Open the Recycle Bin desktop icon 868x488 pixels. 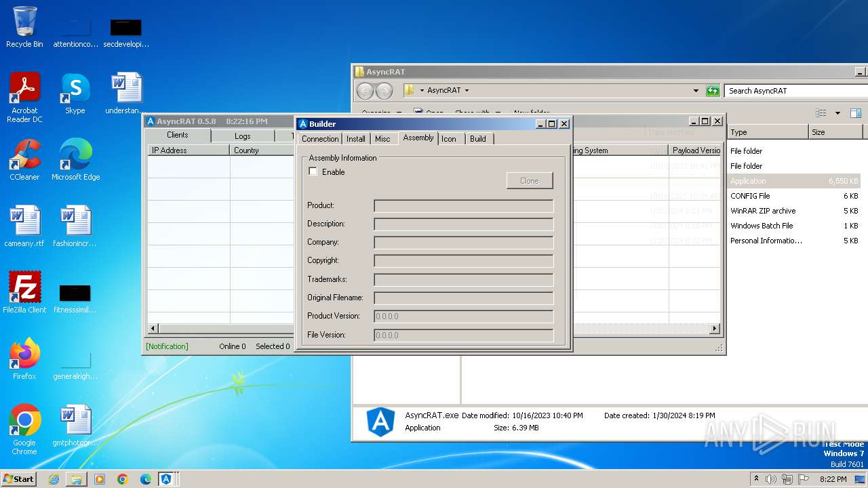[24, 27]
